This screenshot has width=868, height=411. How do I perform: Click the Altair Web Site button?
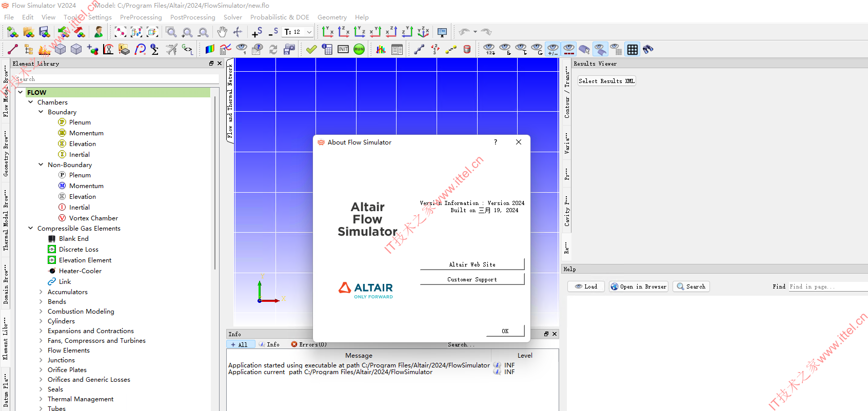[x=472, y=264]
